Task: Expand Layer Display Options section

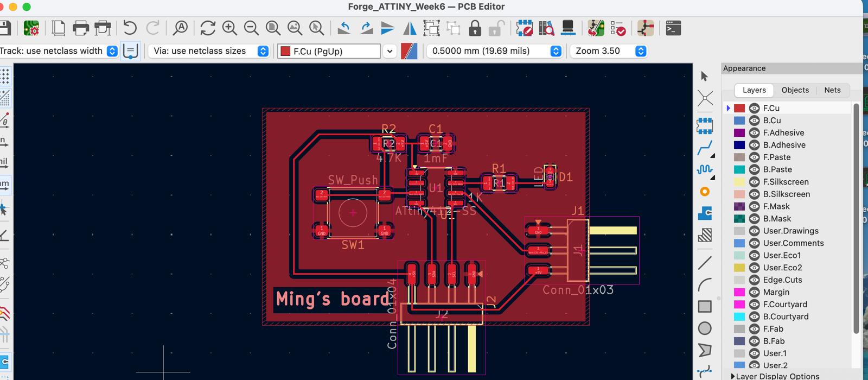Action: (733, 376)
